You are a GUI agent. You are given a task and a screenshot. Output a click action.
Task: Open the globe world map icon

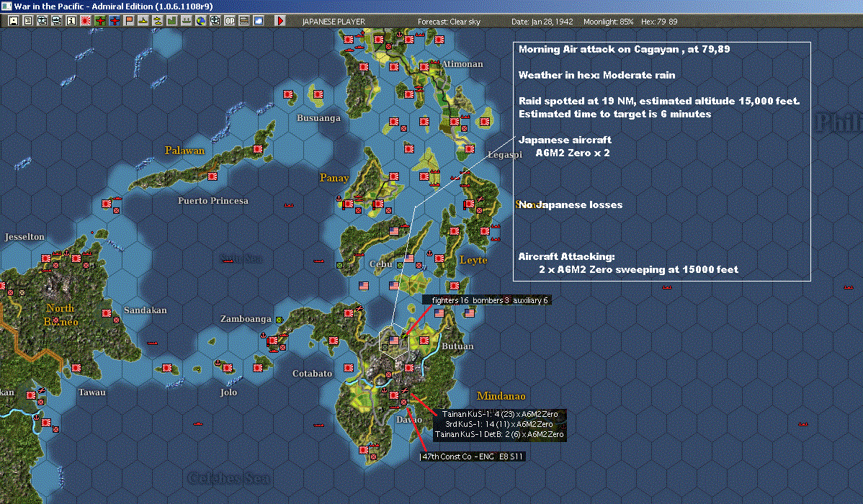(200, 21)
